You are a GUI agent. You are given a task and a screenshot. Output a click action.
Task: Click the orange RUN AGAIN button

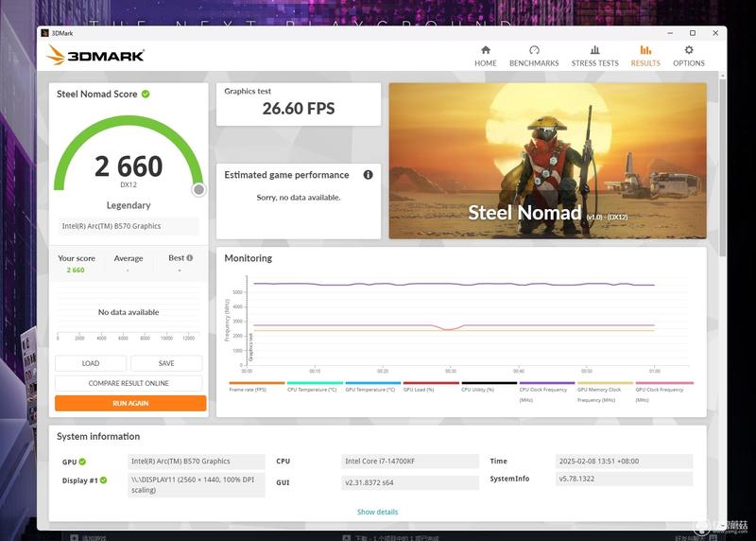click(130, 403)
